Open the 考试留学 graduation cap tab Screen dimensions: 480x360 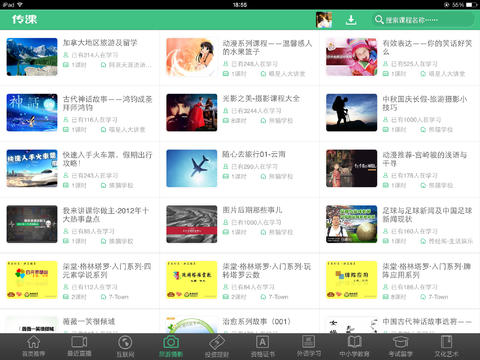(400, 347)
